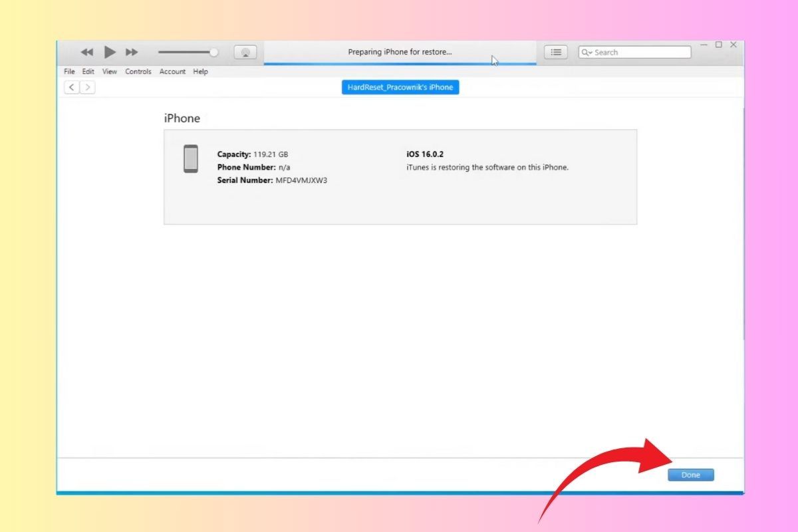Click the iPhone device icon
Screen dimensions: 798x532
click(191, 159)
